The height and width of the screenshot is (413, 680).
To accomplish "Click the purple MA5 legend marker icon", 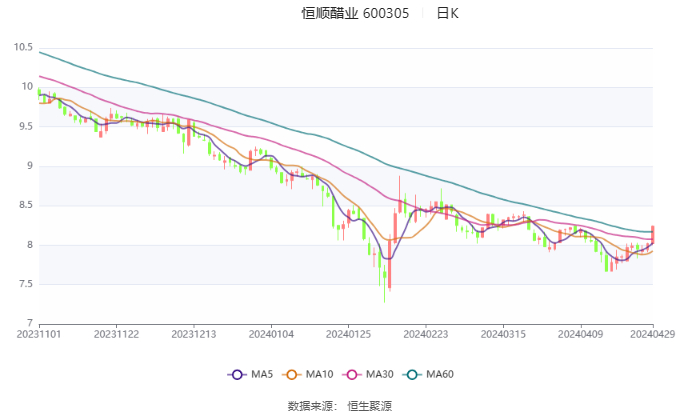I will pyautogui.click(x=237, y=374).
